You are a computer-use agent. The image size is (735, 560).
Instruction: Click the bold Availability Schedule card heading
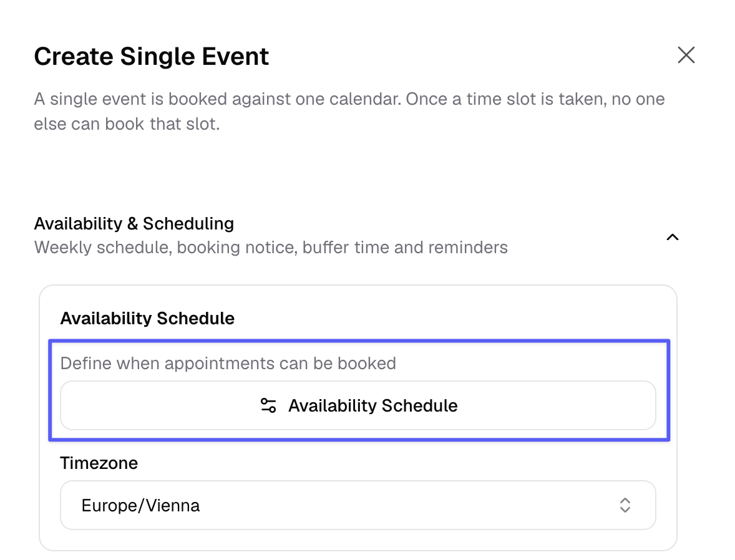pos(147,318)
